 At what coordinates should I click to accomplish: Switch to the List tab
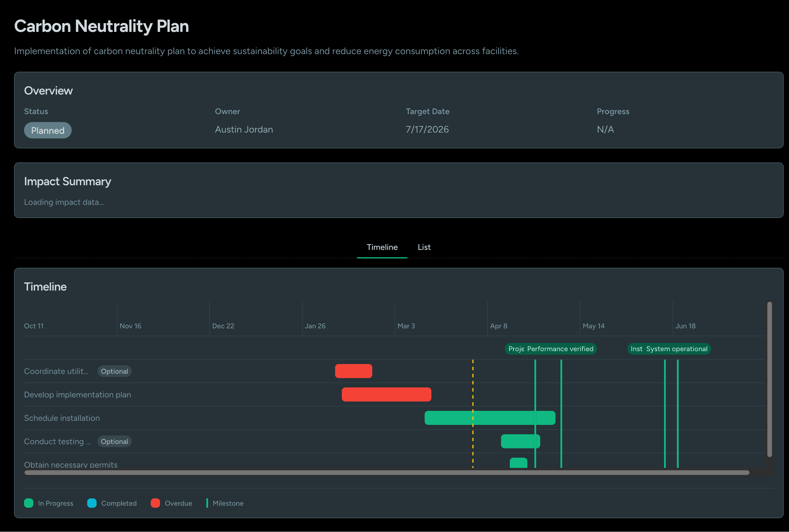[x=424, y=247]
